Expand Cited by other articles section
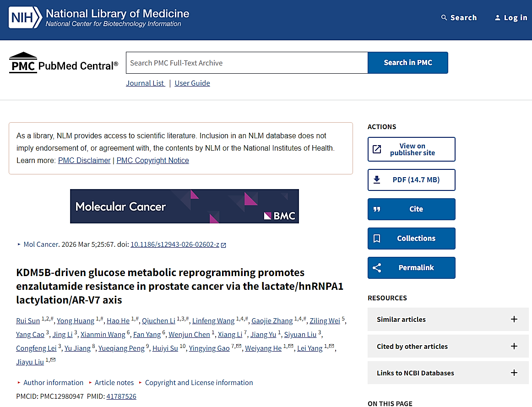Image resolution: width=532 pixels, height=407 pixels. (x=514, y=347)
